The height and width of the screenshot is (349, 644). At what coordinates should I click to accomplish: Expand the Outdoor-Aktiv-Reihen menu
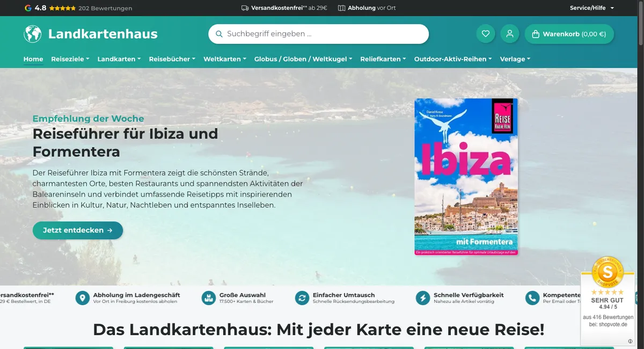tap(453, 59)
